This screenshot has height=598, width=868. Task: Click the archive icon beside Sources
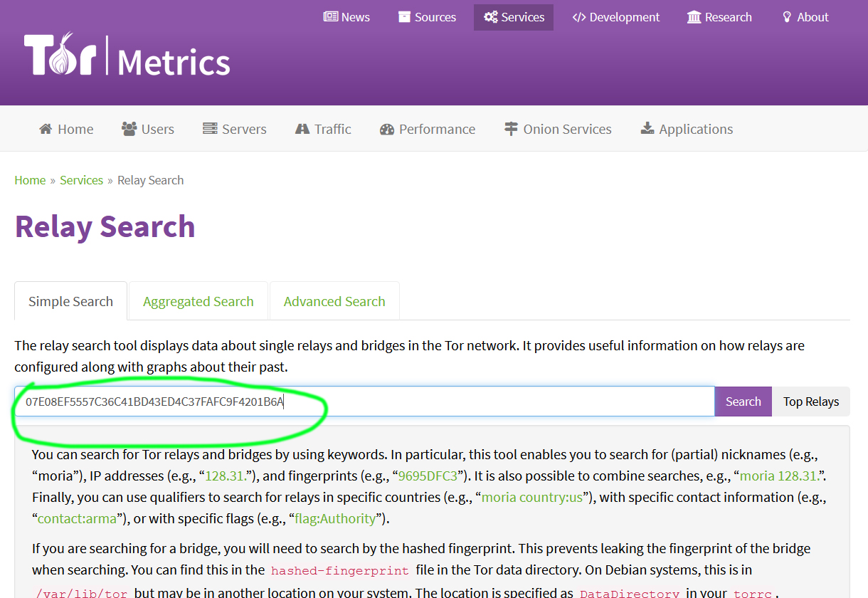[404, 17]
